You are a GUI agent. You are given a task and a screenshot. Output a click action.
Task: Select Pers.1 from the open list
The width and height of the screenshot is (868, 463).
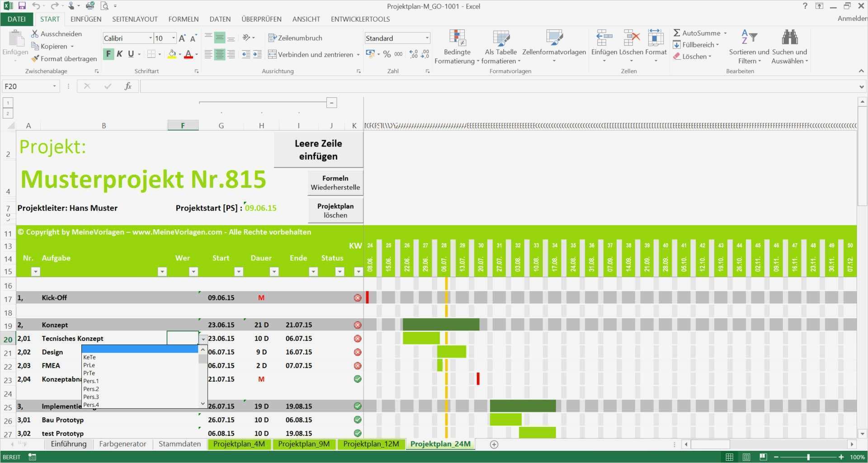tap(92, 381)
